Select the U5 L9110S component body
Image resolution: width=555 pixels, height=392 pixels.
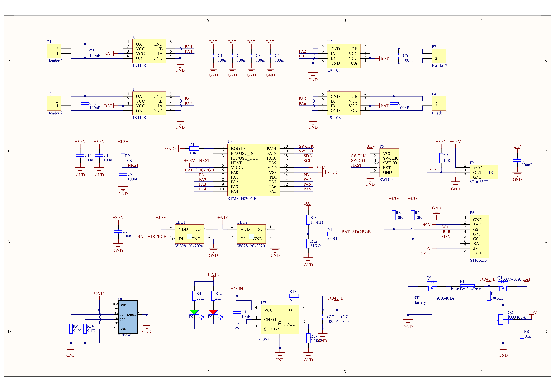[x=344, y=103]
